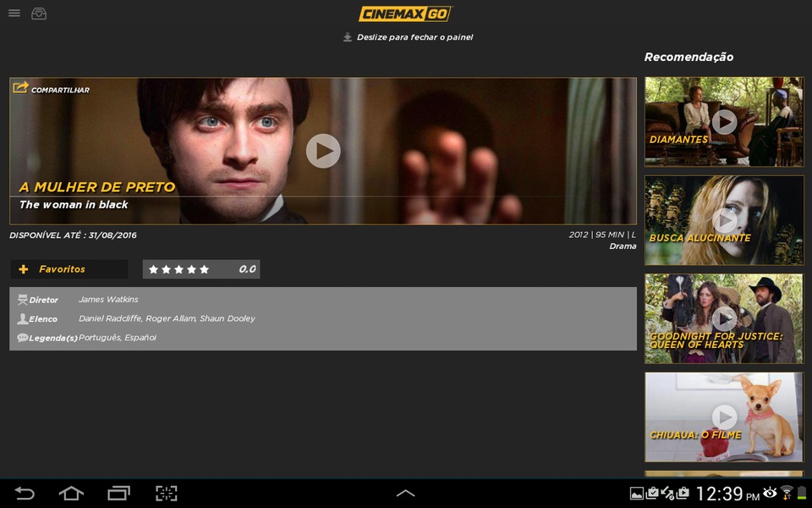Click the A MULHER DE PRETO title
812x508 pixels.
pos(97,187)
